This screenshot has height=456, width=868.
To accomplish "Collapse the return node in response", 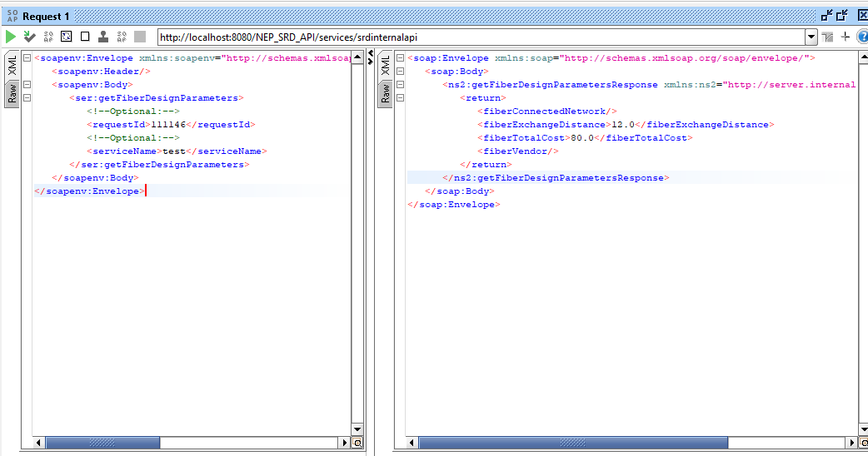I will (400, 98).
